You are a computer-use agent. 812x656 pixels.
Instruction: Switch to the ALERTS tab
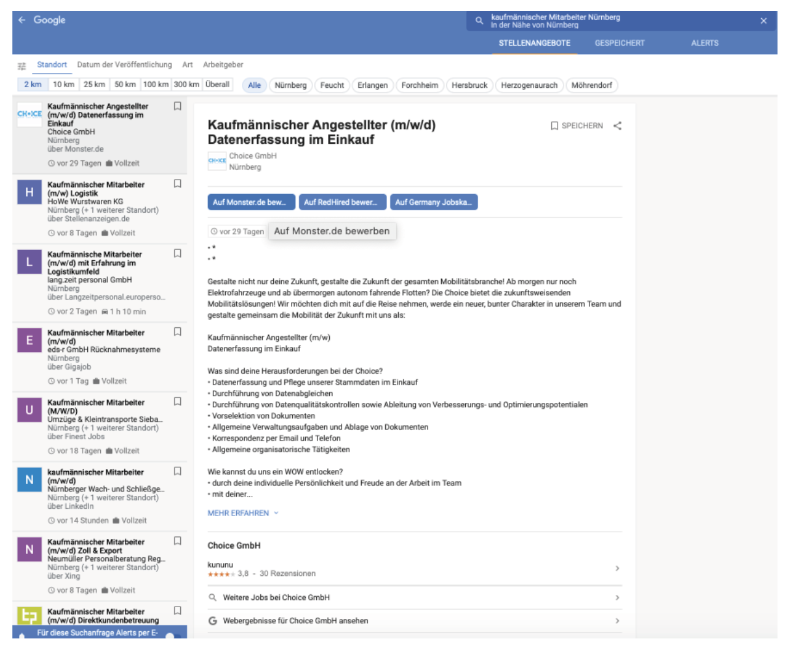[x=705, y=43]
